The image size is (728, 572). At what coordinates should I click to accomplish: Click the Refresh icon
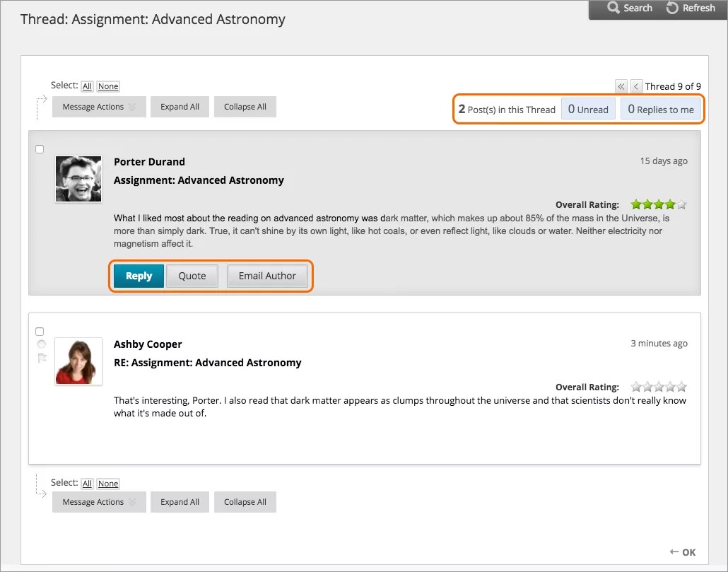[672, 8]
